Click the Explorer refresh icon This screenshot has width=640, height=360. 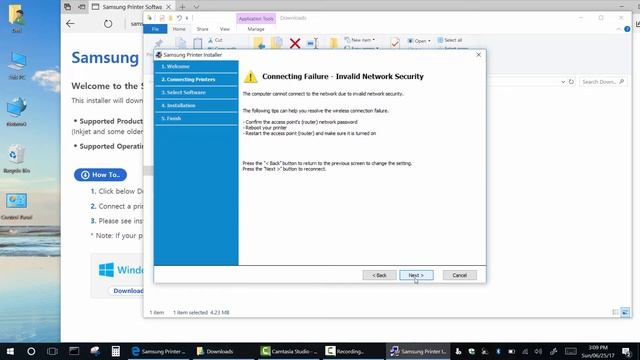coord(571,82)
